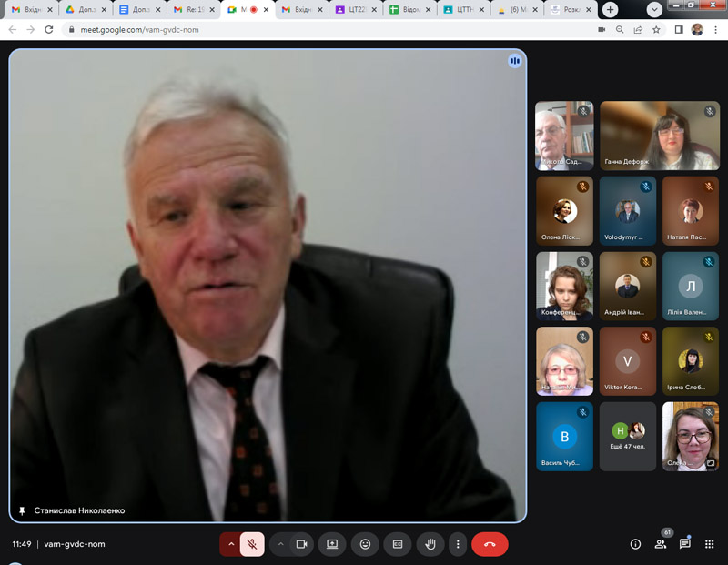Open a new browser tab

tap(610, 9)
